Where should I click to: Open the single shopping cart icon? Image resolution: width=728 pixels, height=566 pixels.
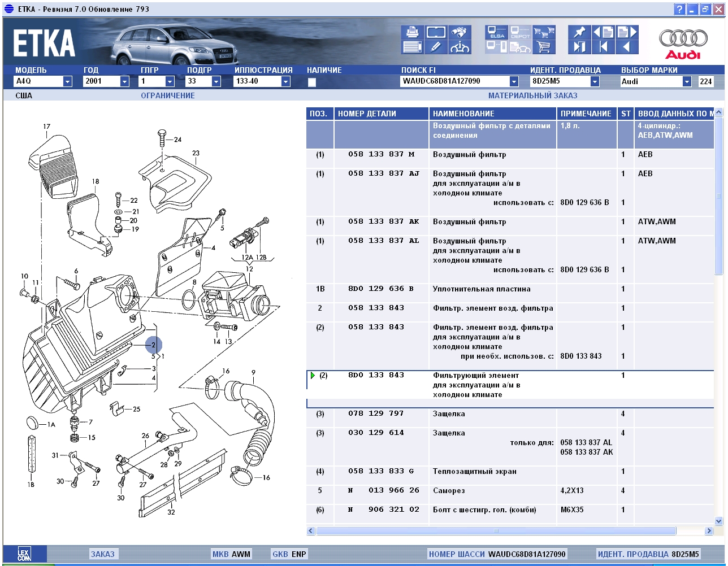tap(544, 47)
